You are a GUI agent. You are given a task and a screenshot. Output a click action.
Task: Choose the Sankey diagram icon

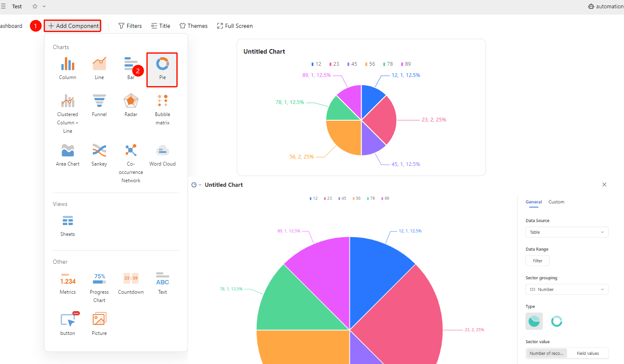pos(99,155)
